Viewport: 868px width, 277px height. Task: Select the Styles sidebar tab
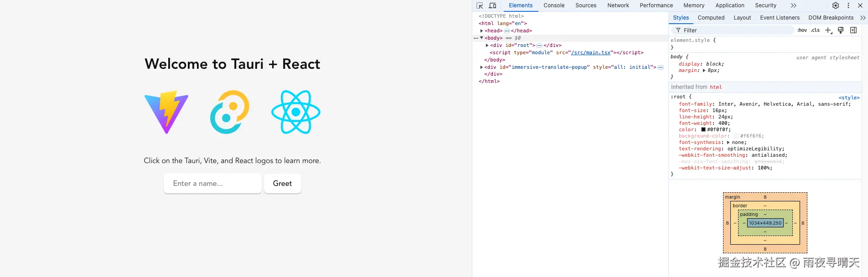pyautogui.click(x=681, y=18)
